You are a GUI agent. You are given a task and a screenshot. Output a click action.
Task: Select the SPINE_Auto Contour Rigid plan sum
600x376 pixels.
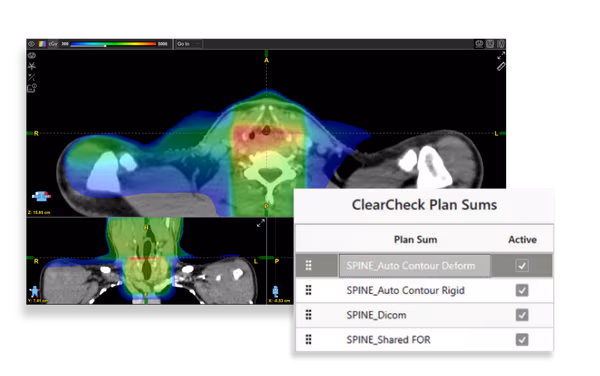click(406, 291)
